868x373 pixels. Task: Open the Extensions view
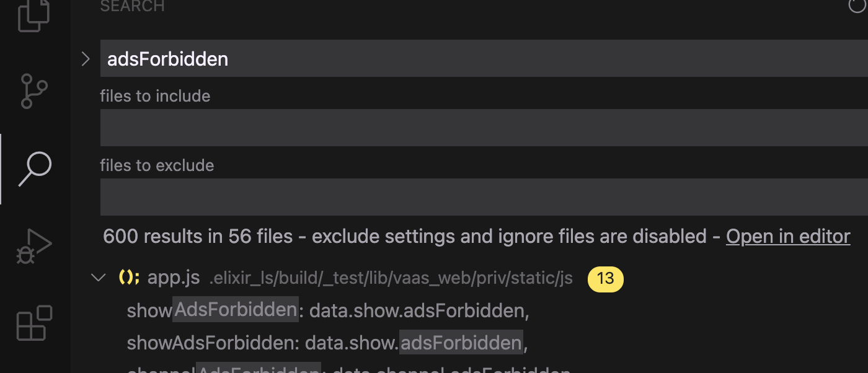pos(34,323)
